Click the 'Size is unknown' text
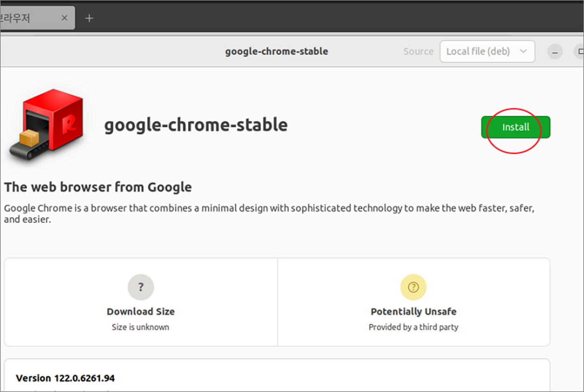This screenshot has height=392, width=584. (x=141, y=327)
